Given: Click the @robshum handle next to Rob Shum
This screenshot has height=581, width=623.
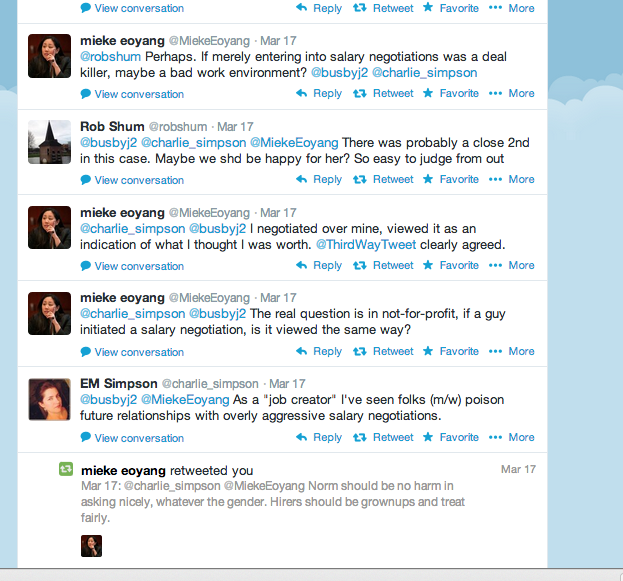Looking at the screenshot, I should pos(178,127).
